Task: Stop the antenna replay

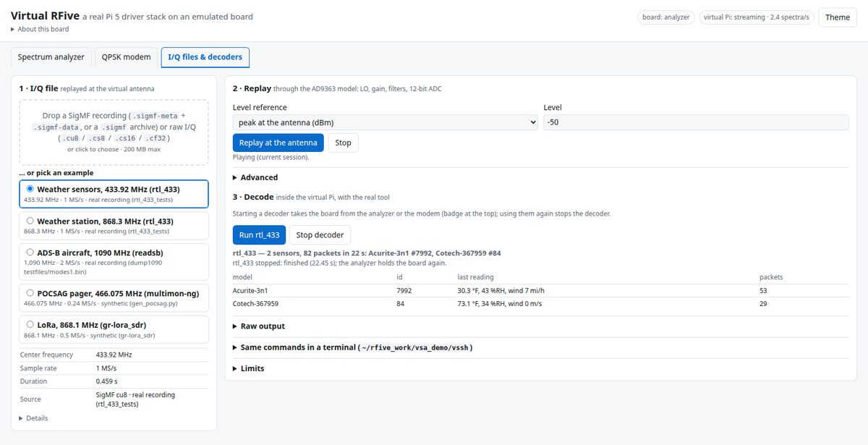Action: (x=344, y=143)
